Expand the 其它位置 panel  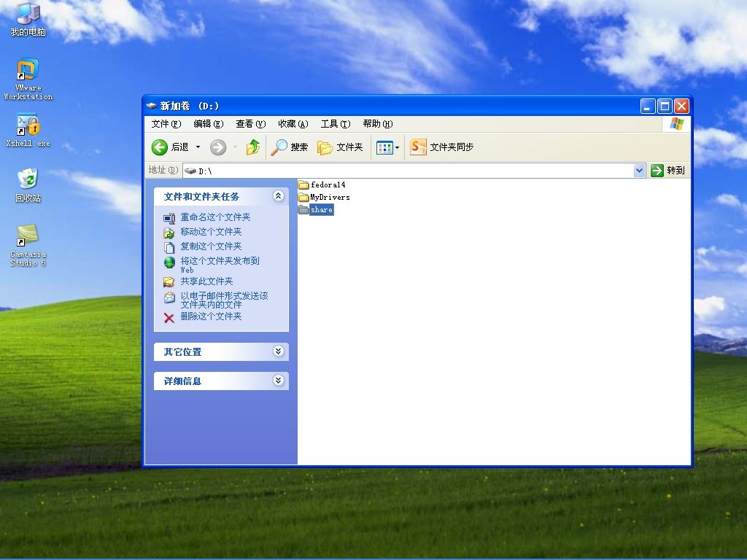tap(278, 351)
